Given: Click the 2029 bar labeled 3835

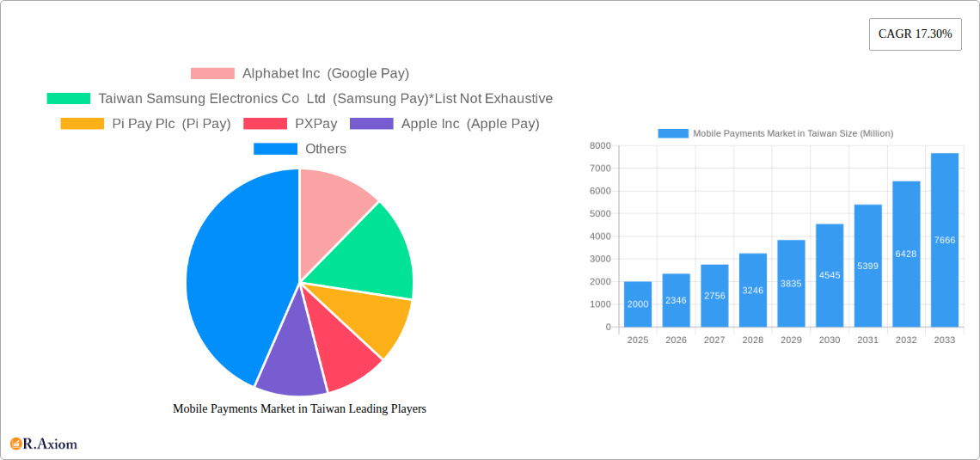Looking at the screenshot, I should (x=791, y=284).
